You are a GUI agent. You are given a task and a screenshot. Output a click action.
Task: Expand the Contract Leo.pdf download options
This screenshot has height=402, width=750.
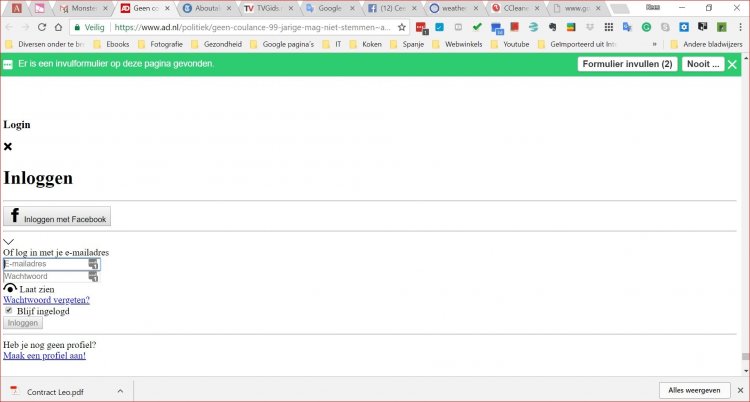point(120,391)
